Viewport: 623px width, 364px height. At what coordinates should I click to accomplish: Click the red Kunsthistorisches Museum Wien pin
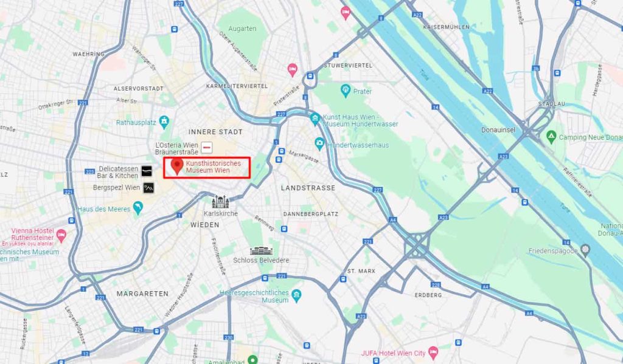coord(177,167)
